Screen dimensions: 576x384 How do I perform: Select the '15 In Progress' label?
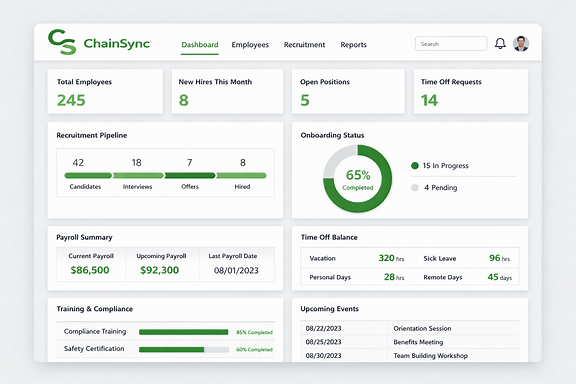point(445,166)
